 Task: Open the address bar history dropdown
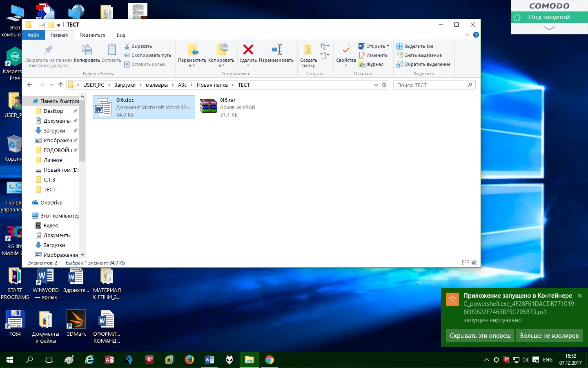pos(376,85)
